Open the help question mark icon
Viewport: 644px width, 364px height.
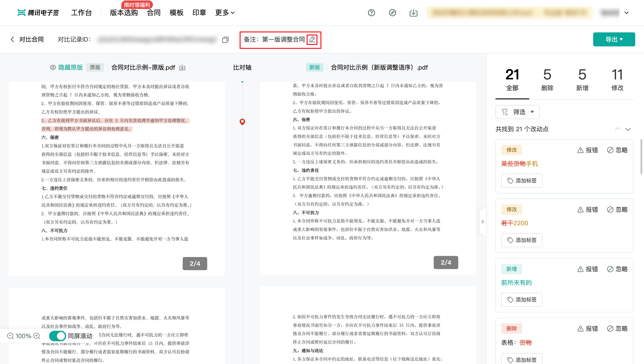[371, 13]
